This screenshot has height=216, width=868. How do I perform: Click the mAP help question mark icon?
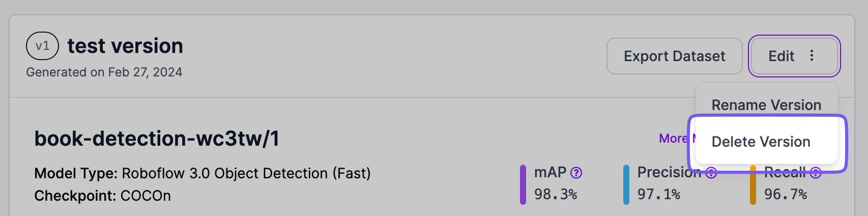576,173
